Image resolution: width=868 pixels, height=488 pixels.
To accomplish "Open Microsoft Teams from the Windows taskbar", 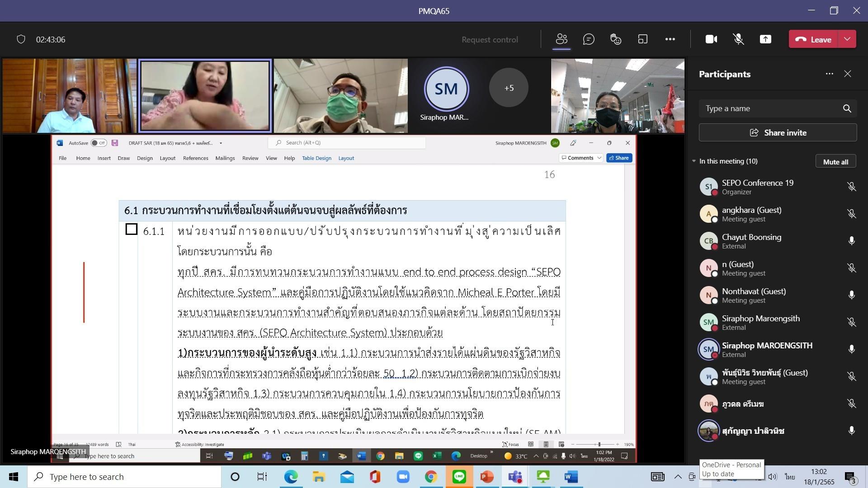I will click(515, 477).
